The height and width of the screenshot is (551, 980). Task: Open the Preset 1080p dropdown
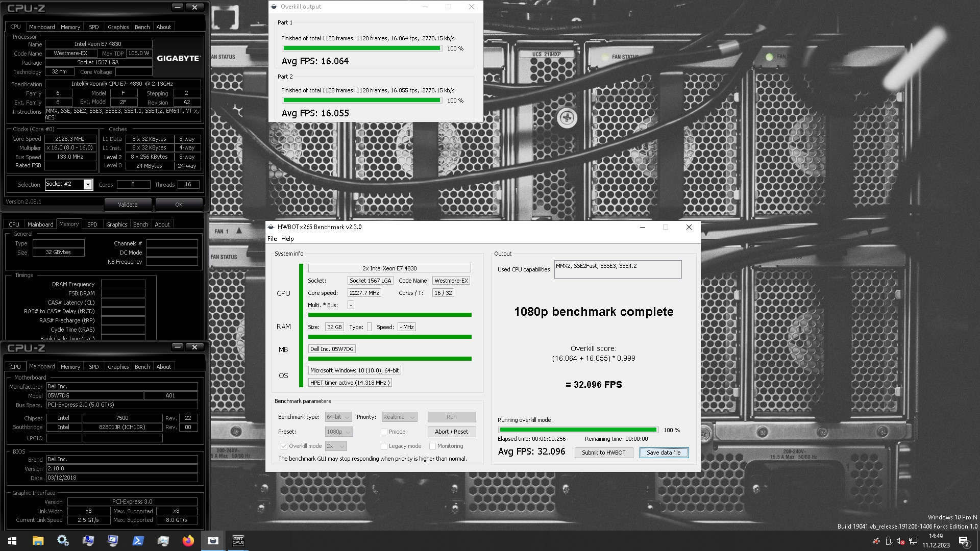click(339, 432)
